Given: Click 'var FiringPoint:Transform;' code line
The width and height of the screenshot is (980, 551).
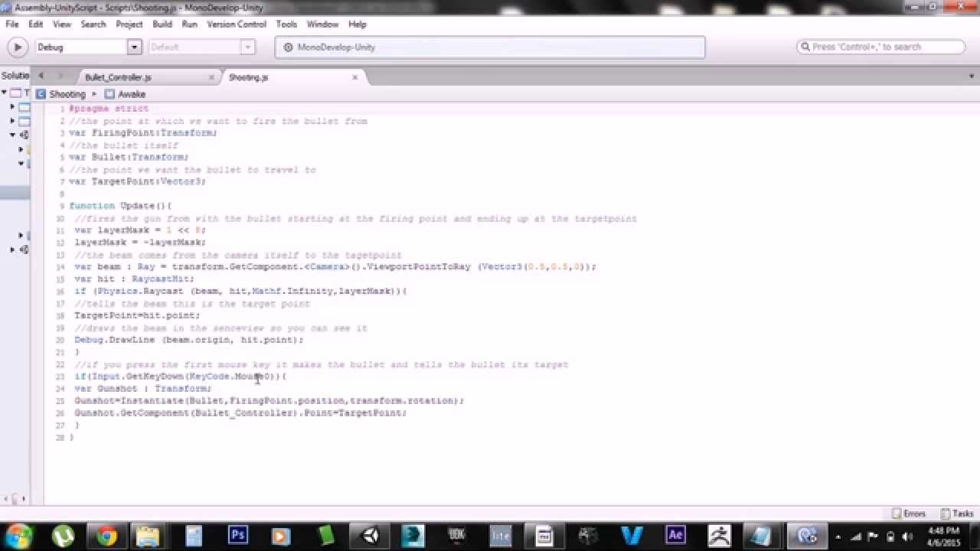Looking at the screenshot, I should [x=142, y=133].
